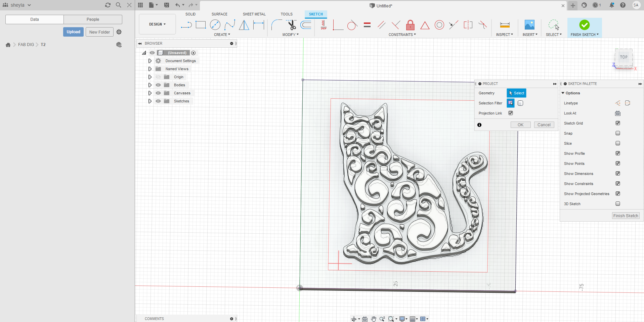Select the Concentric constraint icon
644x322 pixels.
(439, 25)
